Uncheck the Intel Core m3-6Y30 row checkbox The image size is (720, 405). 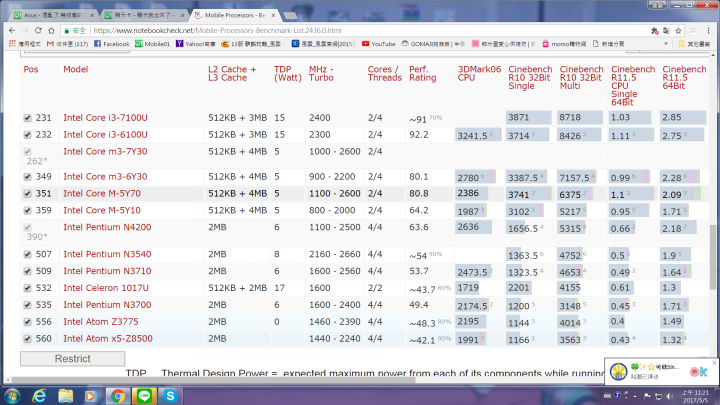[28, 177]
